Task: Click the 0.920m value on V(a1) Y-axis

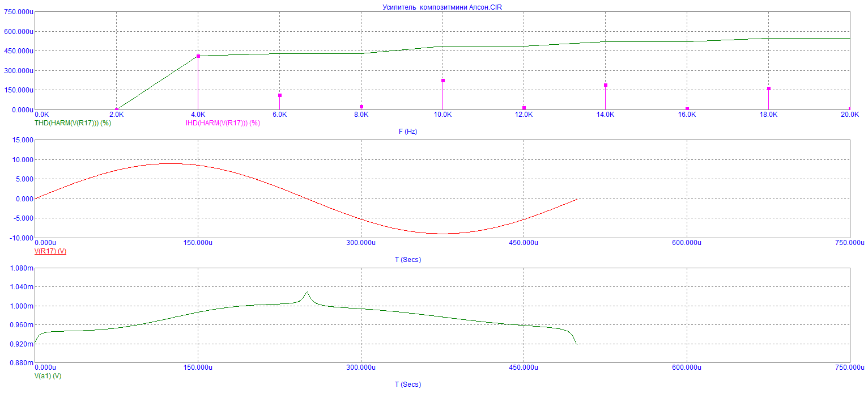Action: [22, 344]
